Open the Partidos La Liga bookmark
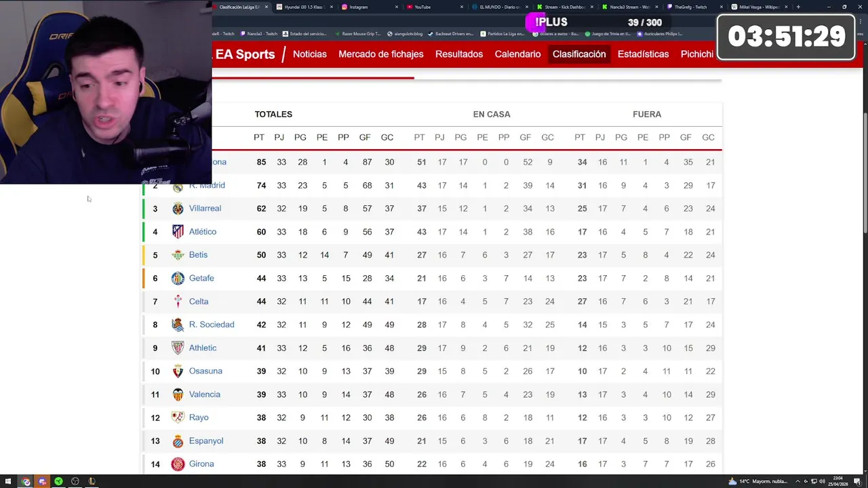This screenshot has width=868, height=488. tap(502, 33)
